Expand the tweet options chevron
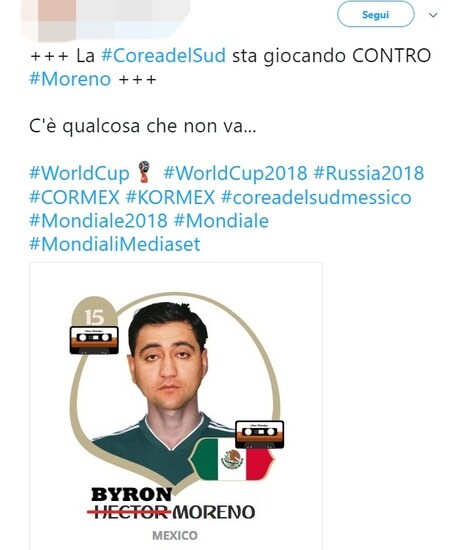 (x=433, y=15)
